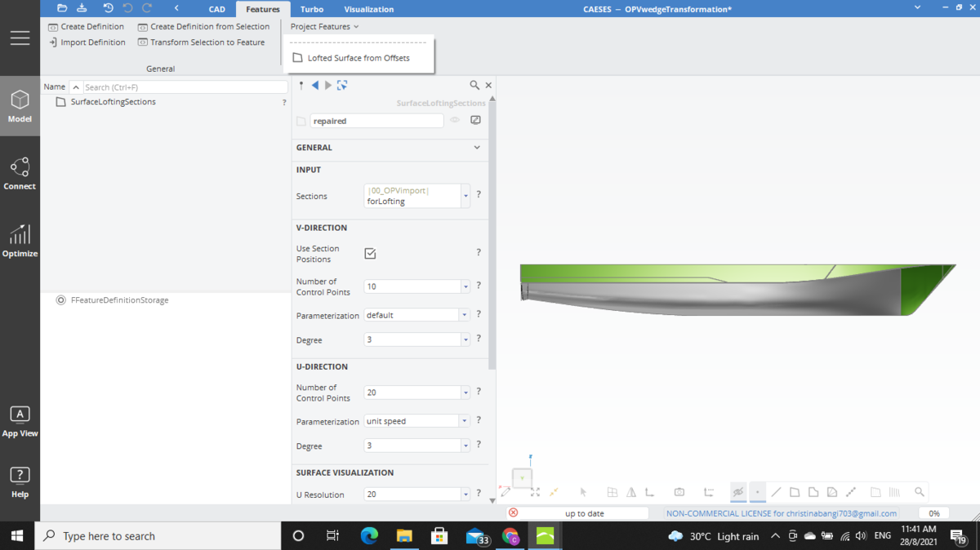The image size is (980, 550).
Task: Click Create Definition from Selection
Action: point(203,27)
